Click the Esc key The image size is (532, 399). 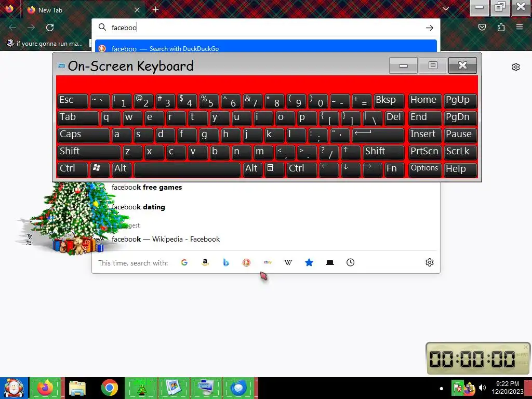(73, 101)
